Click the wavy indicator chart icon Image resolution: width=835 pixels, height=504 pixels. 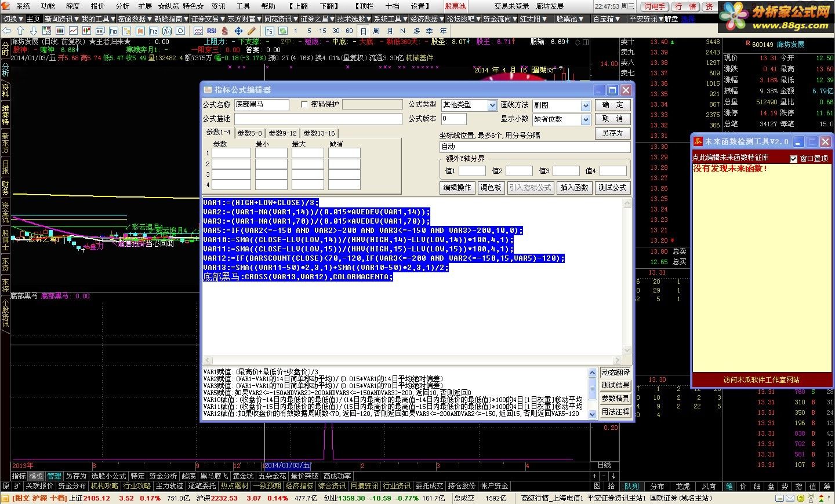pos(198,31)
